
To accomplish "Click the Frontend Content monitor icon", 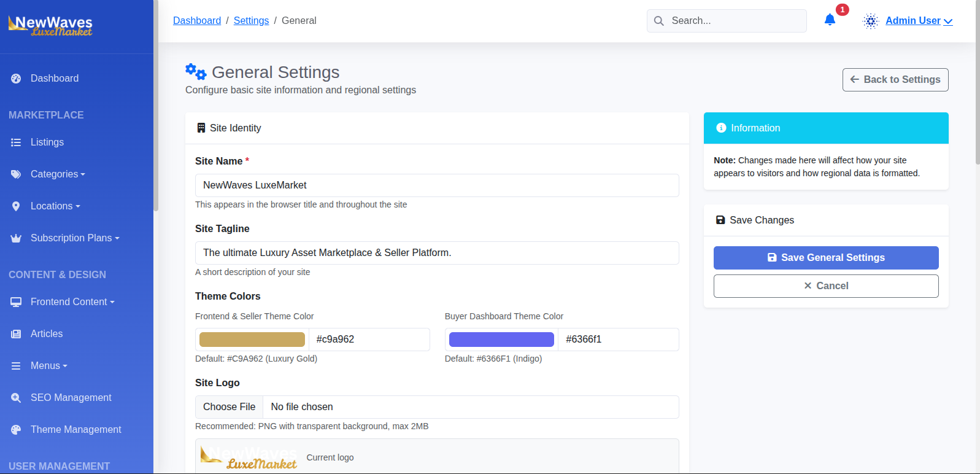I will [16, 302].
